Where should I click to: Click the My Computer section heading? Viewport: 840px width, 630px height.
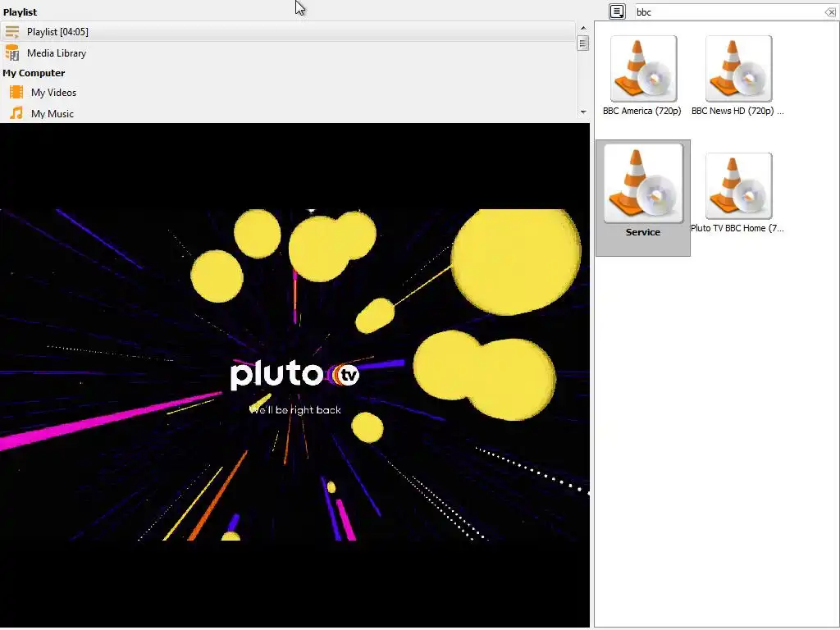pos(34,73)
